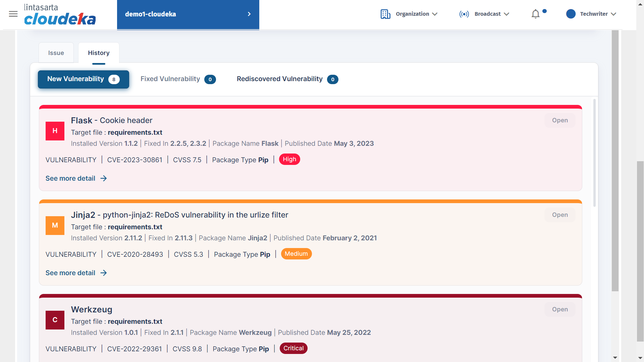Switch to the Issue tab
Viewport: 644px width, 362px height.
point(56,53)
